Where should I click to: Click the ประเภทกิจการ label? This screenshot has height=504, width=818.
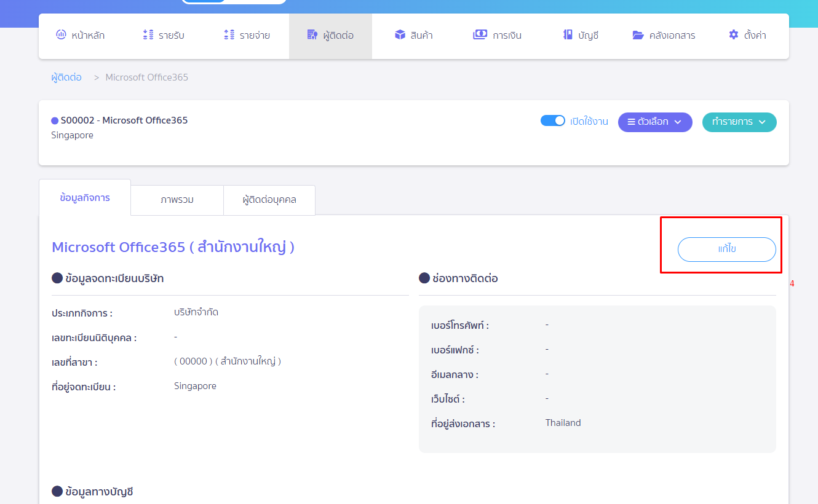[x=82, y=313]
